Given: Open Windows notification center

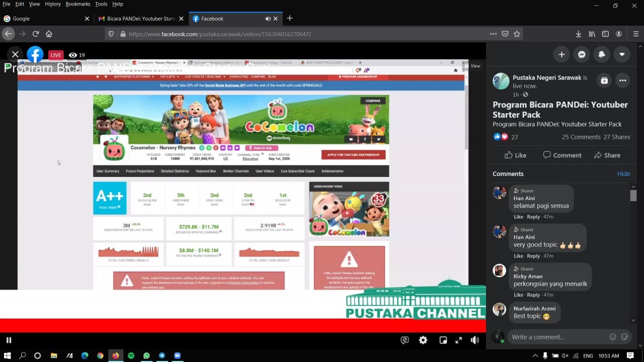Looking at the screenshot, I should tap(630, 355).
